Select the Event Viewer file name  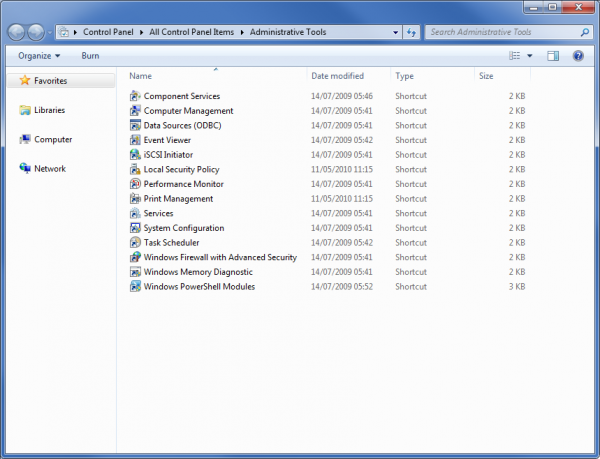pyautogui.click(x=167, y=140)
